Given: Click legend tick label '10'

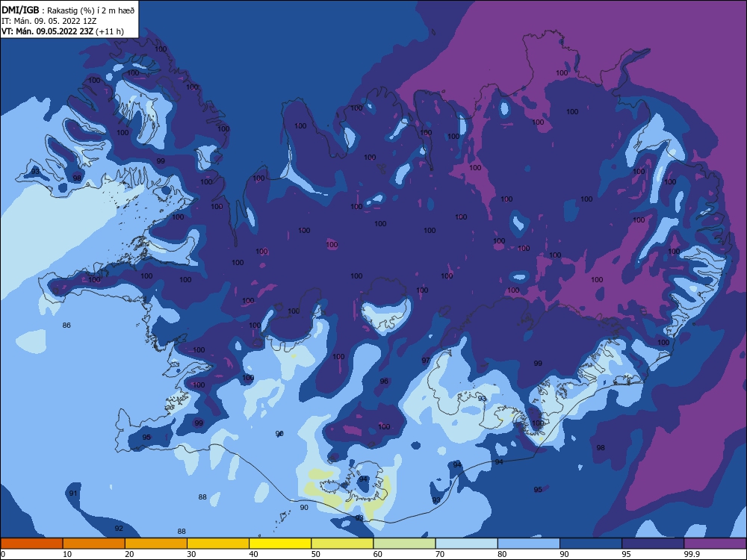Looking at the screenshot, I should 67,554.
